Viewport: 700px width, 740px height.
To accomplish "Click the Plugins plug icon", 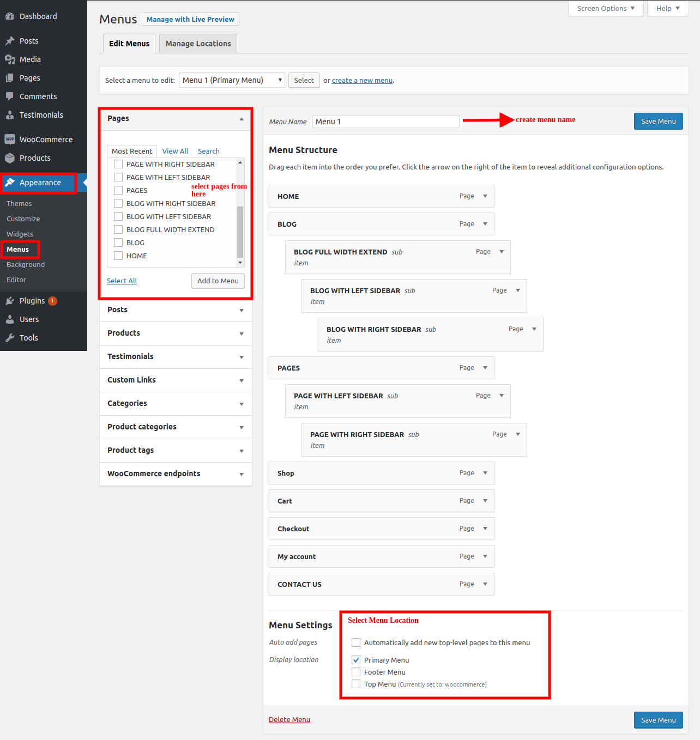I will click(x=10, y=301).
